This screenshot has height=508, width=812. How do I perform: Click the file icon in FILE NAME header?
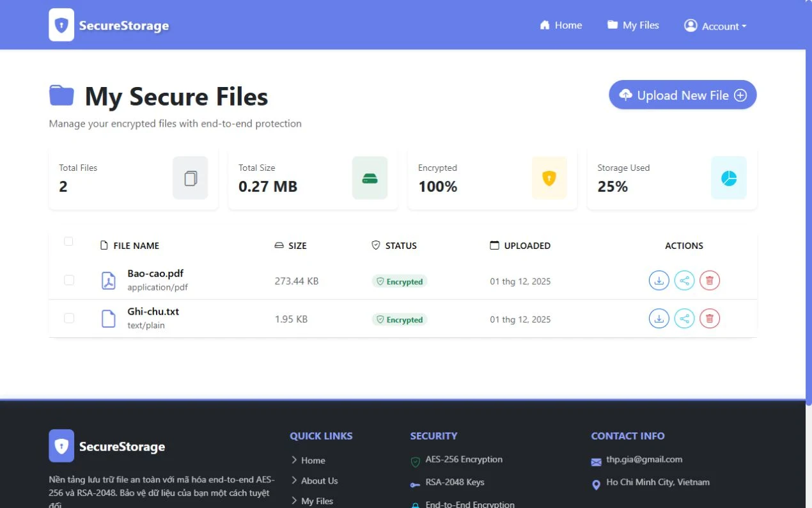pos(104,245)
